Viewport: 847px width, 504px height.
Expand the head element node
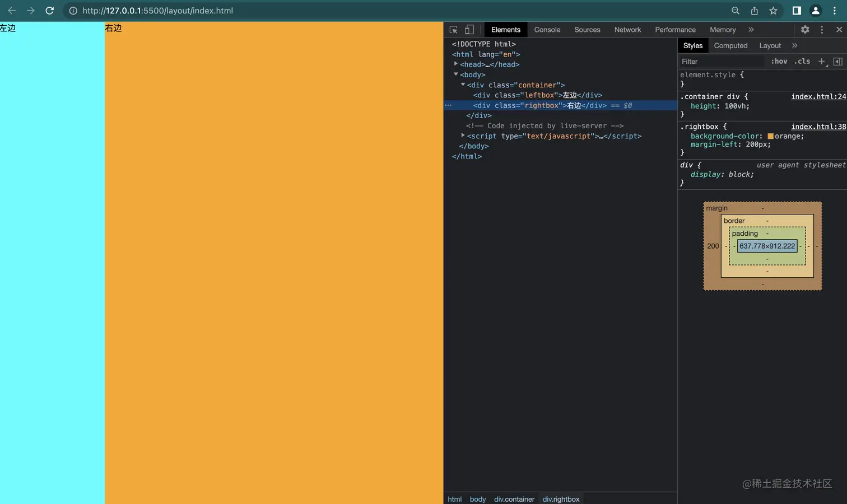tap(456, 64)
